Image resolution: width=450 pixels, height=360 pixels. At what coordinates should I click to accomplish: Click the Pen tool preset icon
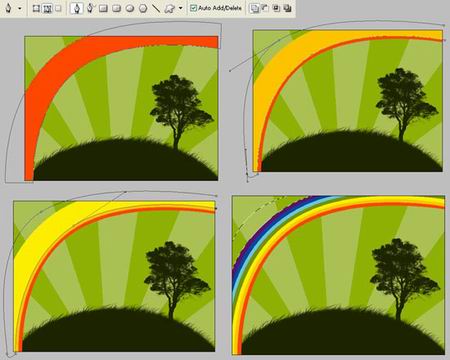(x=8, y=8)
